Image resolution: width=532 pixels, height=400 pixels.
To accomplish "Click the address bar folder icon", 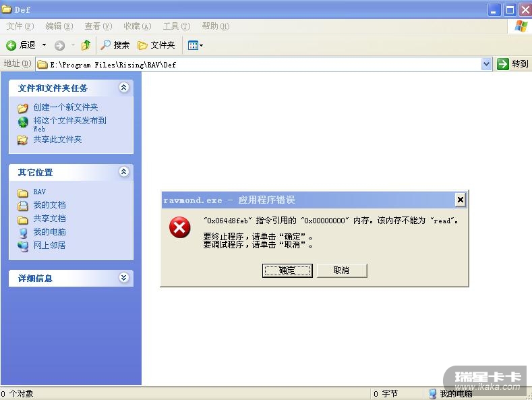I will coord(42,64).
